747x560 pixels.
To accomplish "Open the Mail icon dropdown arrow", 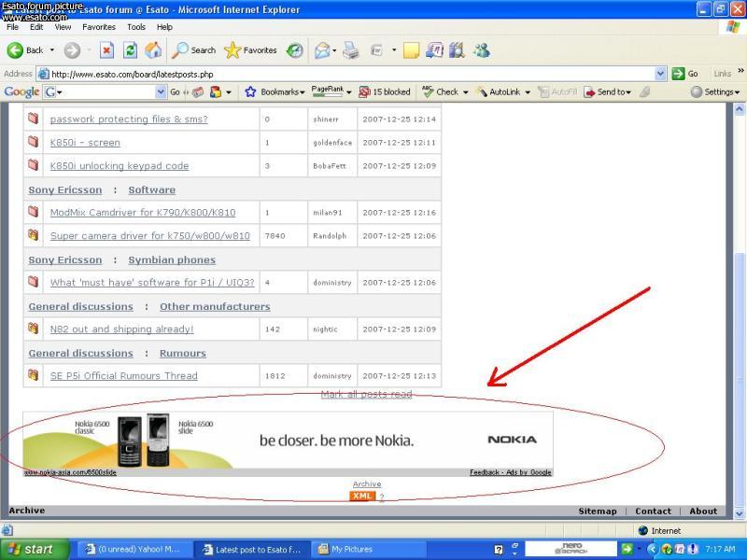I will click(x=334, y=50).
